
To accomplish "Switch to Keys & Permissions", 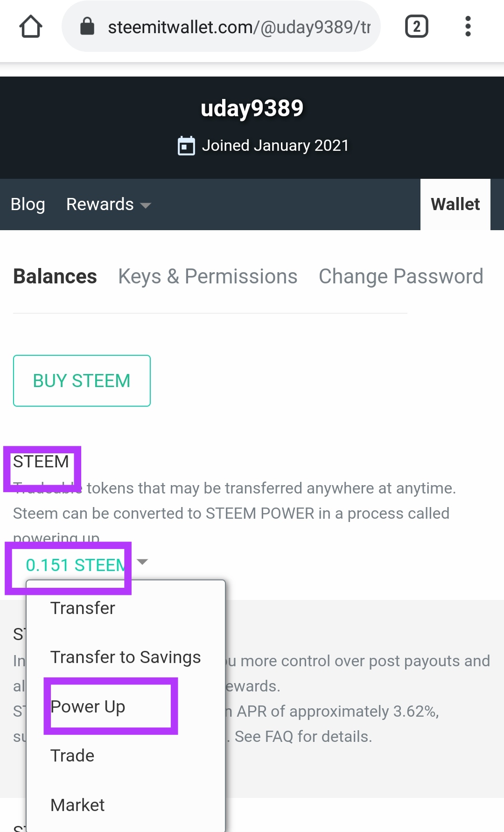I will coord(208,276).
